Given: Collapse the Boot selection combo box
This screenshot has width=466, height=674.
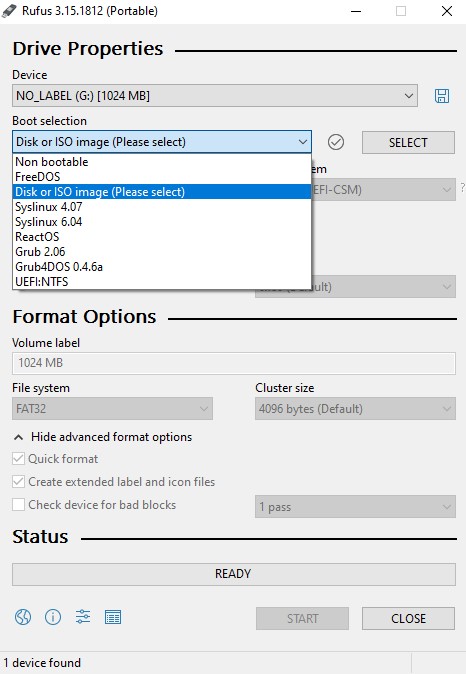Looking at the screenshot, I should 162,142.
